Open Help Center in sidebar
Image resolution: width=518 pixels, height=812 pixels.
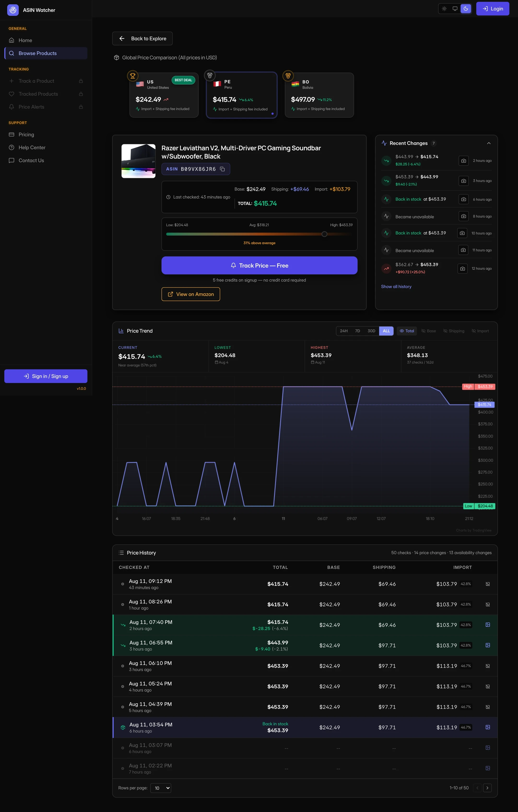click(46, 147)
